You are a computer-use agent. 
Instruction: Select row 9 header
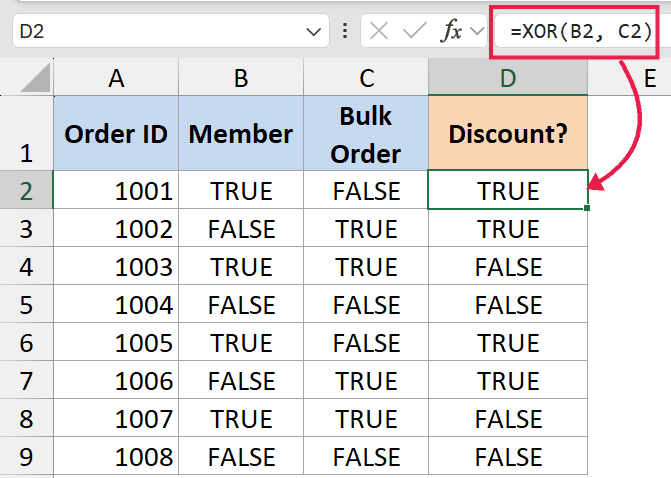tap(27, 456)
